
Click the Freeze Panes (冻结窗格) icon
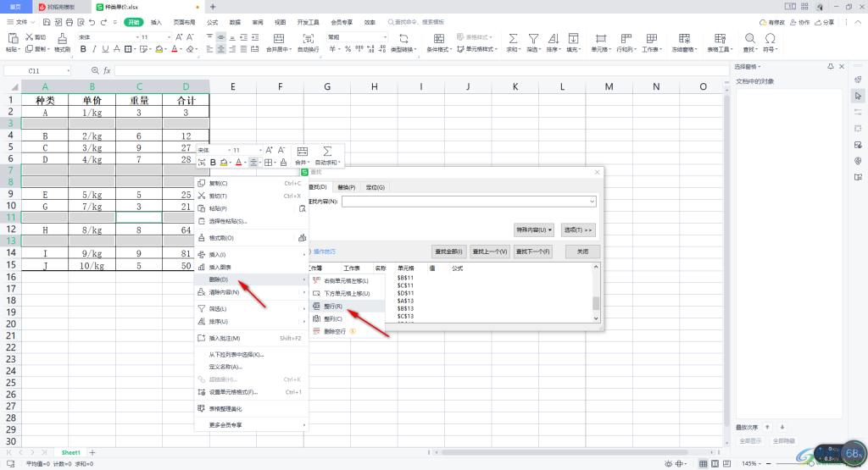(x=682, y=39)
